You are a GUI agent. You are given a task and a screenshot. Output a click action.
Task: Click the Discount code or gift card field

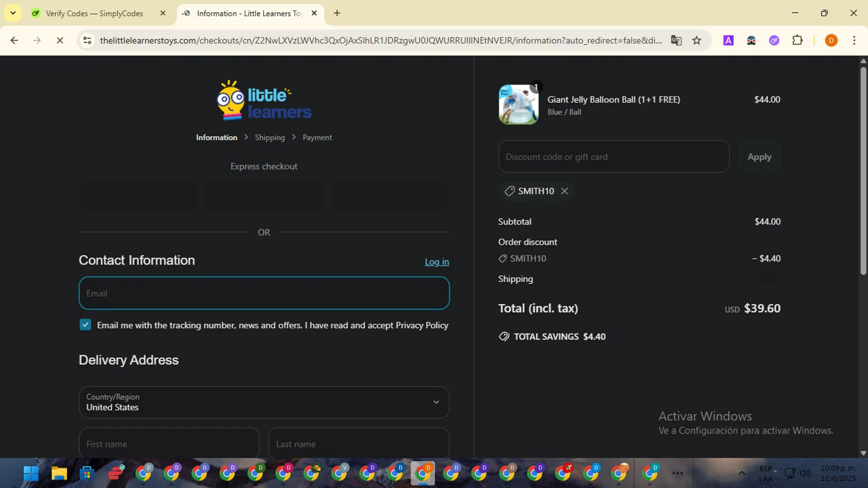coord(613,156)
